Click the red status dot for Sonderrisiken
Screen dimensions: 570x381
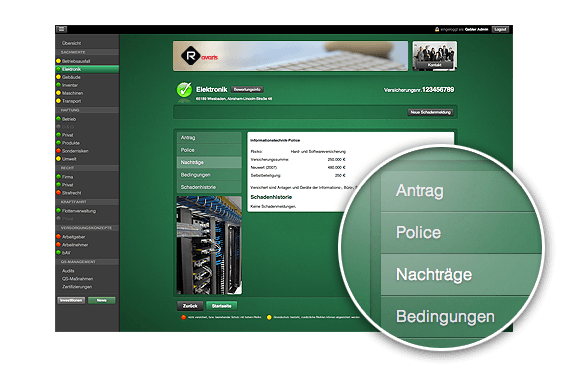[58, 151]
